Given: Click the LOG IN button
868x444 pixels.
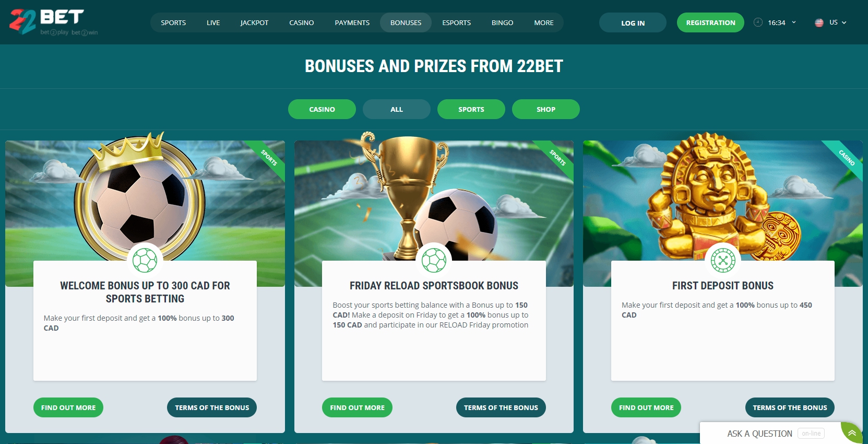Looking at the screenshot, I should (633, 22).
